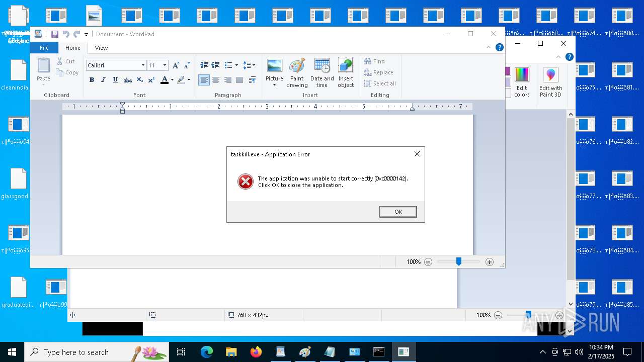Open the File menu in WordPad
Viewport: 644px width, 362px height.
[44, 48]
